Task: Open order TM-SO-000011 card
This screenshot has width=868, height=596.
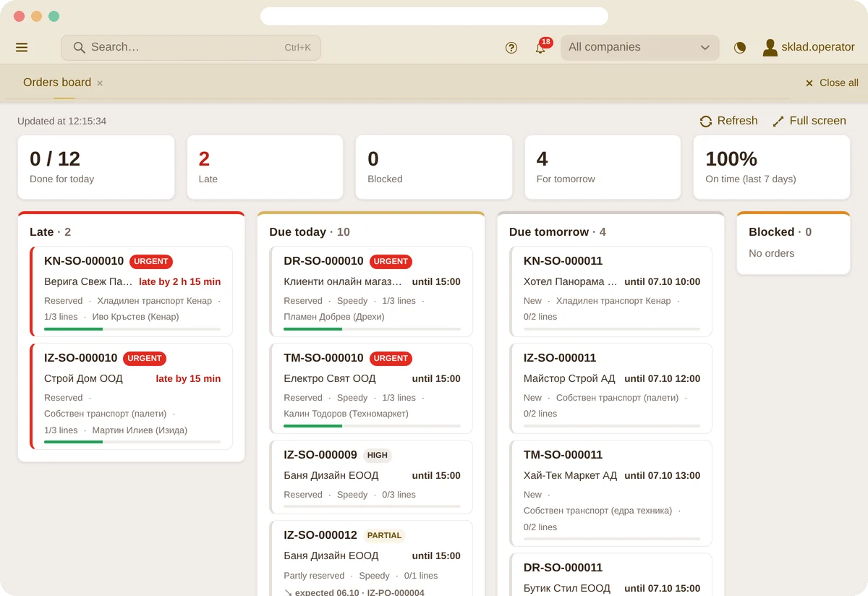Action: click(611, 493)
